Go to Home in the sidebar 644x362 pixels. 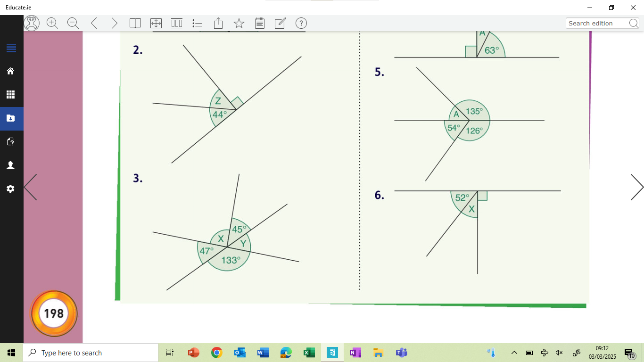click(x=11, y=71)
